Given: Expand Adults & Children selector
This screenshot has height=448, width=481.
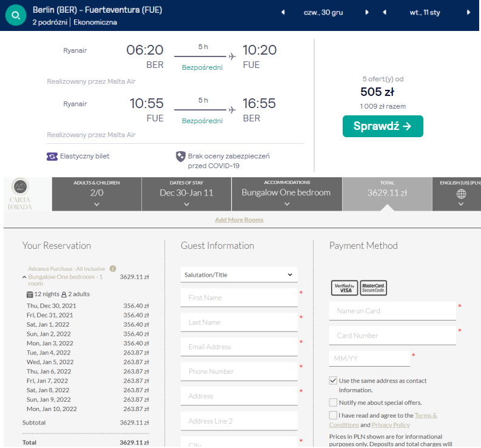Looking at the screenshot, I should 96,194.
